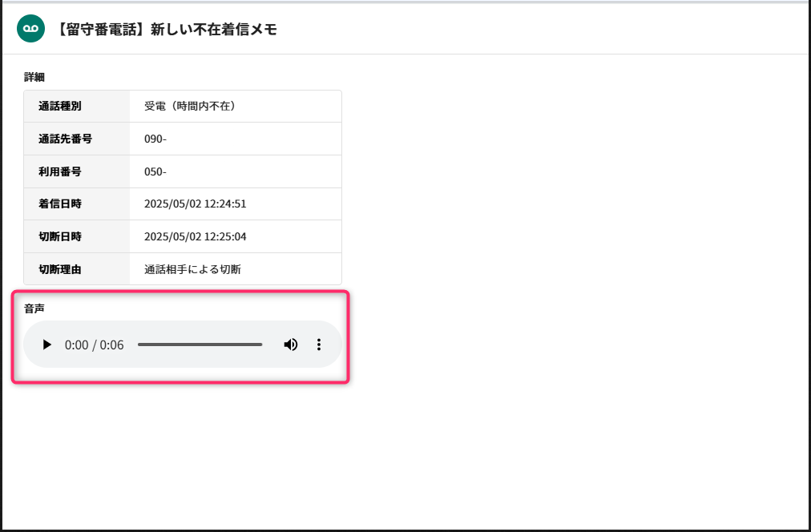Viewport: 811px width, 532px height.
Task: Click the 受電（時間内不在） value
Action: tap(191, 106)
